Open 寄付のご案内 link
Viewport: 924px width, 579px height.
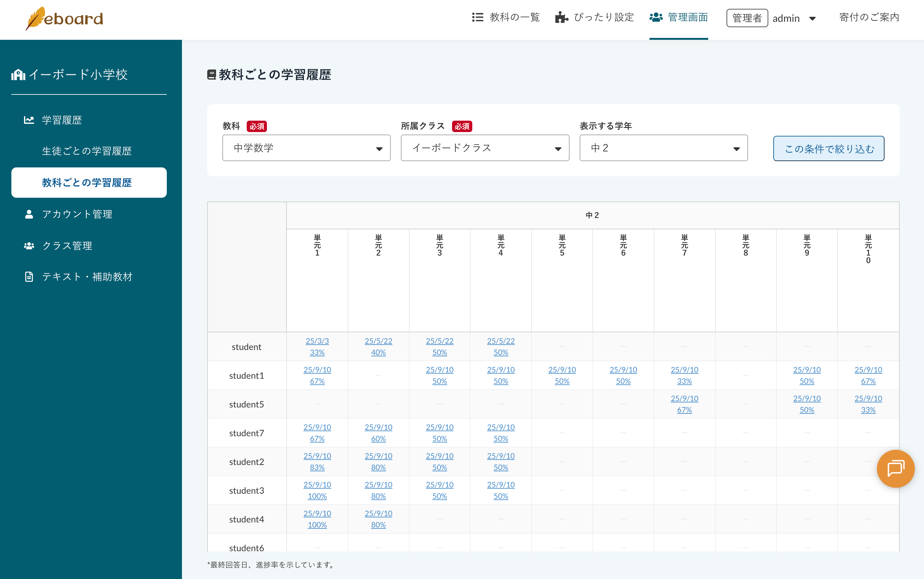(869, 17)
